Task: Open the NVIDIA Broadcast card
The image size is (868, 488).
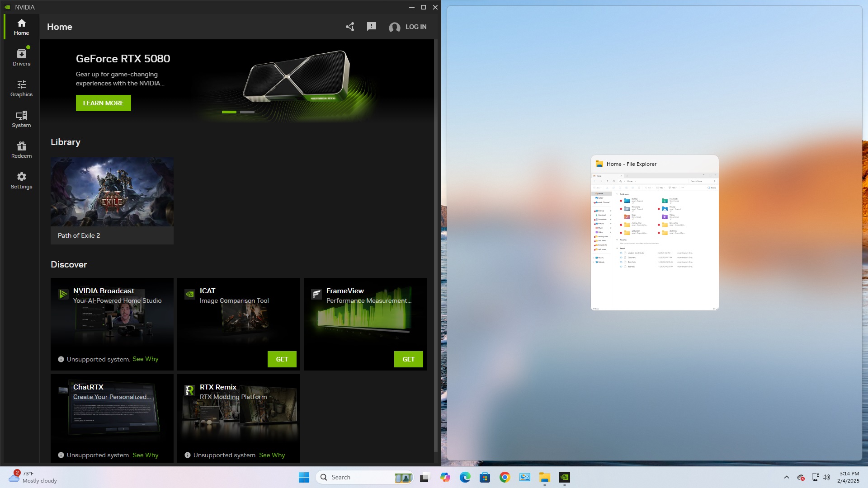Action: pyautogui.click(x=112, y=324)
